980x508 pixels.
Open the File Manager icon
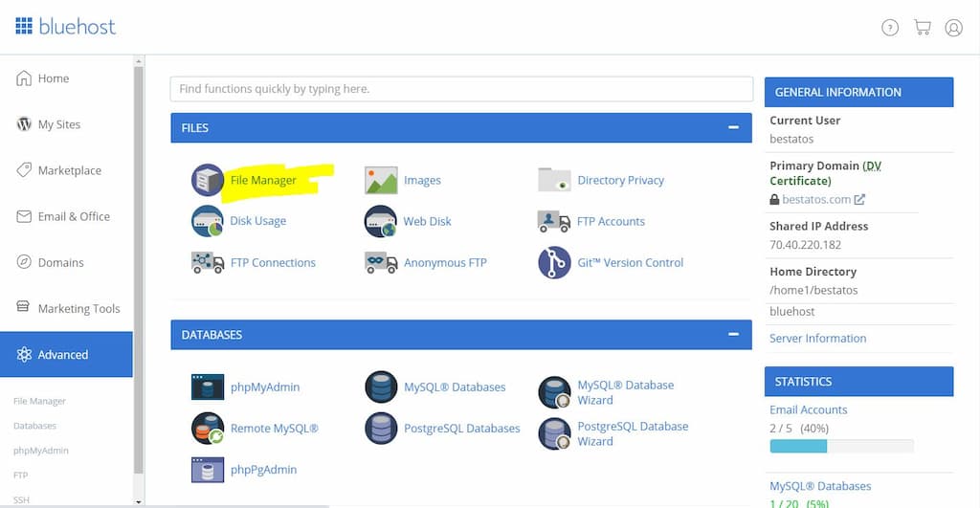tap(208, 180)
